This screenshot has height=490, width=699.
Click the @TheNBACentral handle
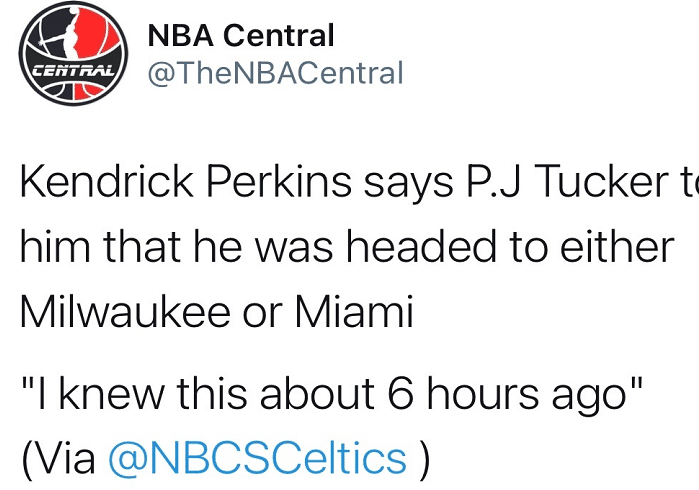pyautogui.click(x=275, y=72)
